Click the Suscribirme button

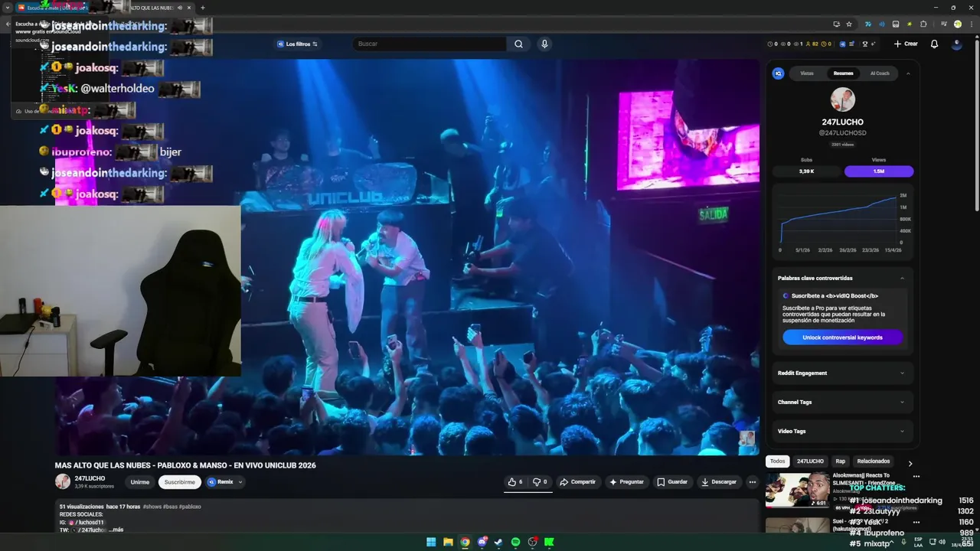pyautogui.click(x=180, y=482)
